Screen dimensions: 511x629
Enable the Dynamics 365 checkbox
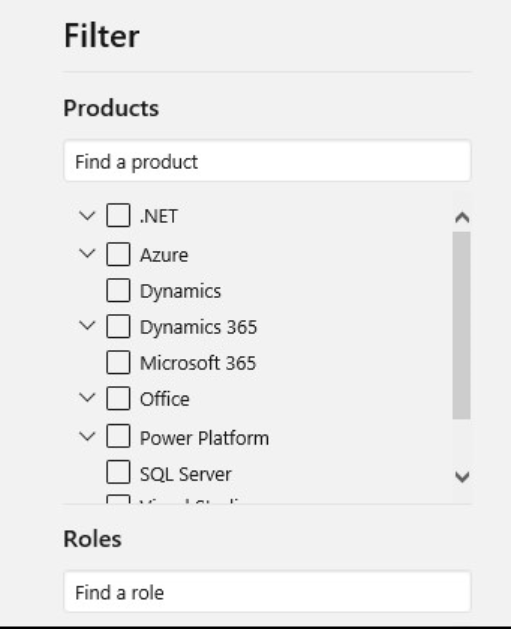(118, 326)
